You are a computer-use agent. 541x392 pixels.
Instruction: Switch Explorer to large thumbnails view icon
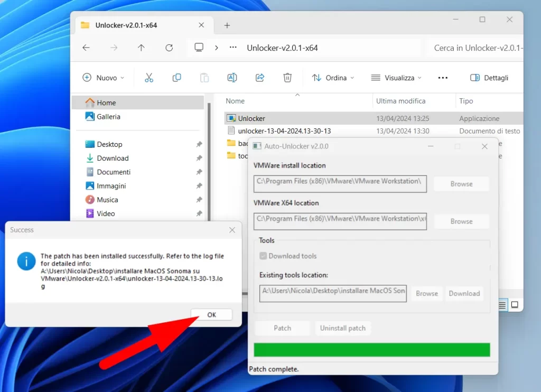pyautogui.click(x=515, y=305)
